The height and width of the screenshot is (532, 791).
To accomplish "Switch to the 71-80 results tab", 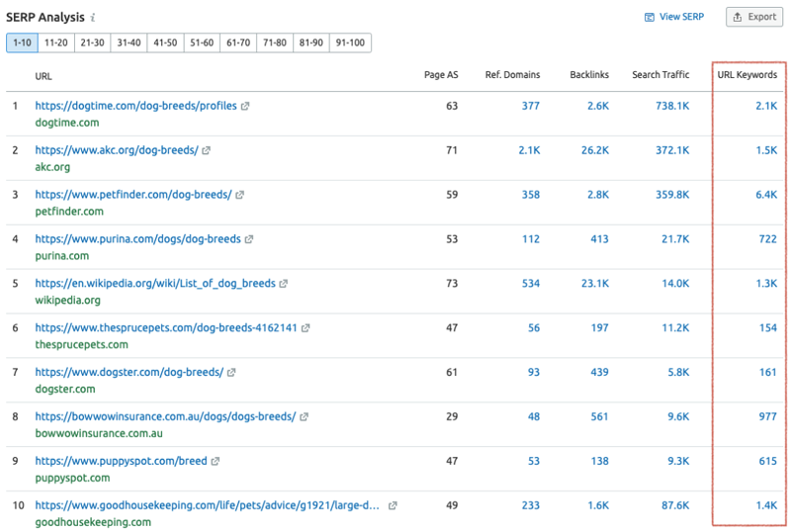I will pyautogui.click(x=275, y=43).
